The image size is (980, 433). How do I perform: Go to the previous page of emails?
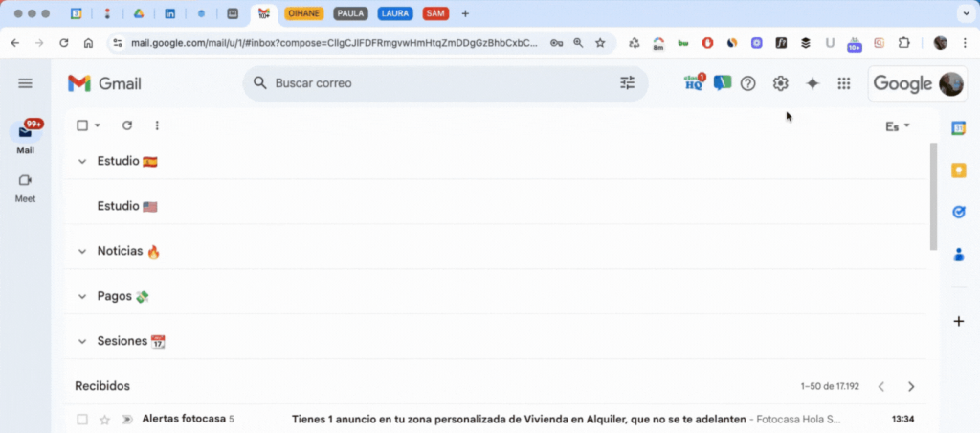point(881,387)
